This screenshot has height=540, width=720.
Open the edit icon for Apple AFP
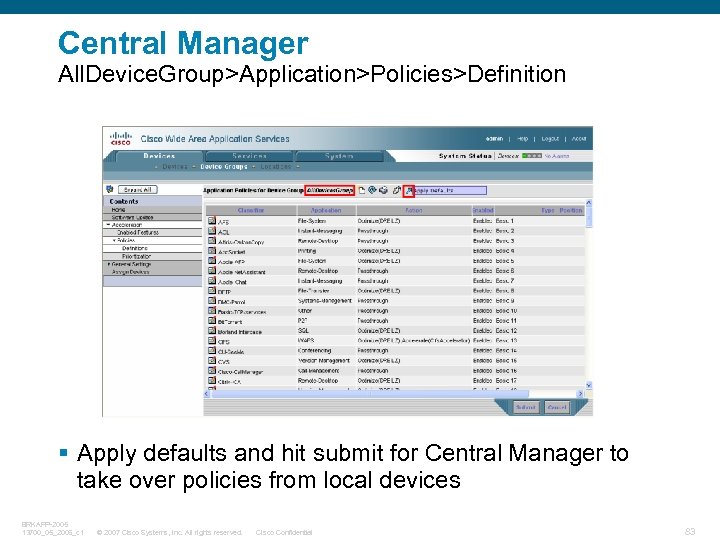coord(212,260)
